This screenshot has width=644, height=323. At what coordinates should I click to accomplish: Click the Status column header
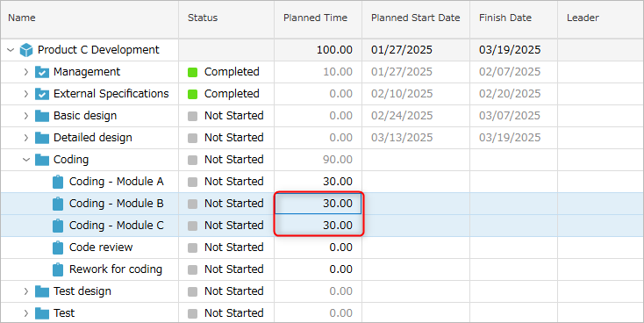tap(203, 18)
